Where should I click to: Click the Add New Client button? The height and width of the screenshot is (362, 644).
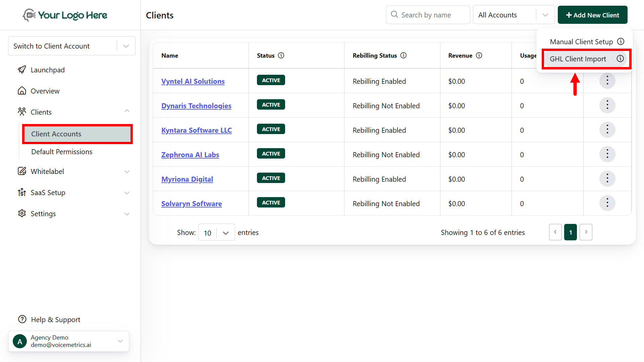coord(592,15)
